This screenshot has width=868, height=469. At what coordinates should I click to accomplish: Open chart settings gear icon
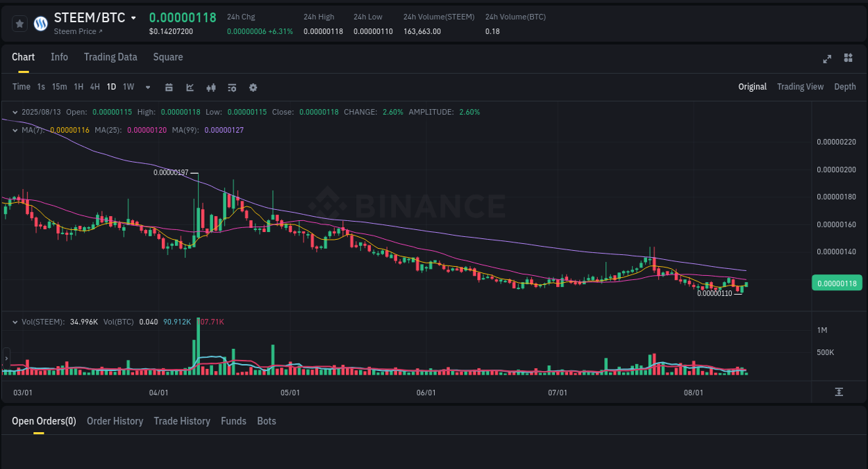pos(253,88)
